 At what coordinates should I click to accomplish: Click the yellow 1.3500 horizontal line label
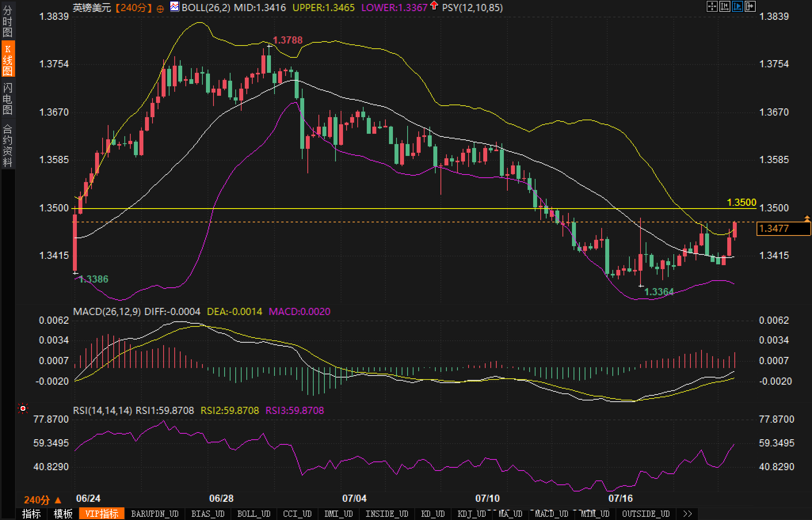click(x=741, y=202)
